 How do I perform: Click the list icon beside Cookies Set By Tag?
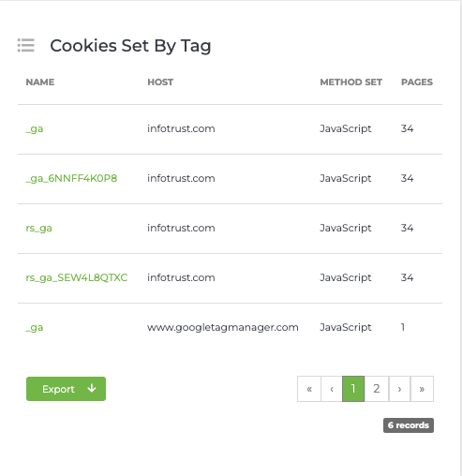coord(26,45)
